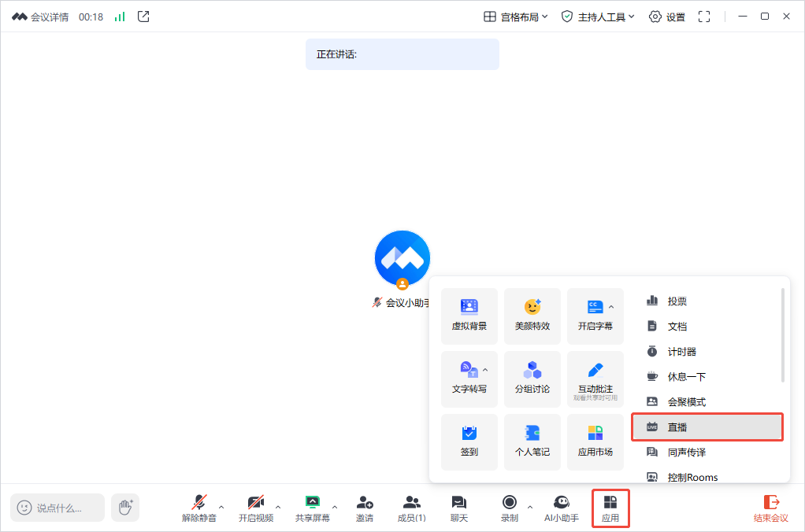The image size is (805, 532).
Task: Open the 聊天 chat panel
Action: coord(459,508)
